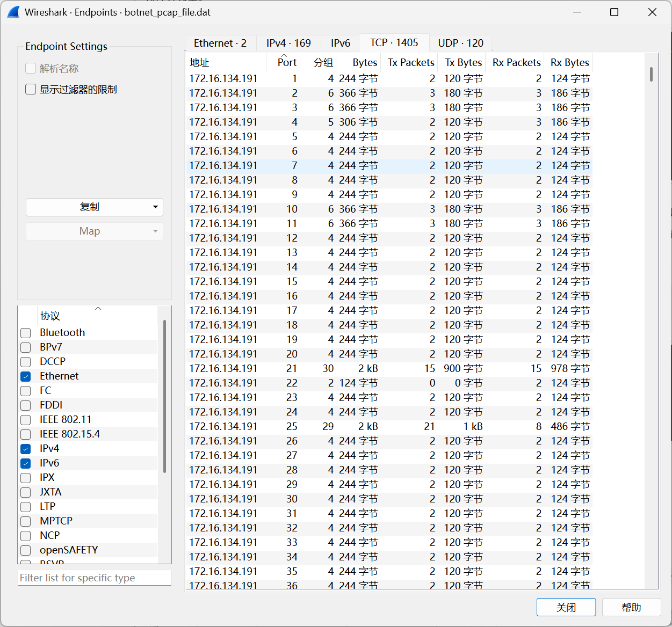672x627 pixels.
Task: Check the MPTCP protocol checkbox
Action: (26, 521)
